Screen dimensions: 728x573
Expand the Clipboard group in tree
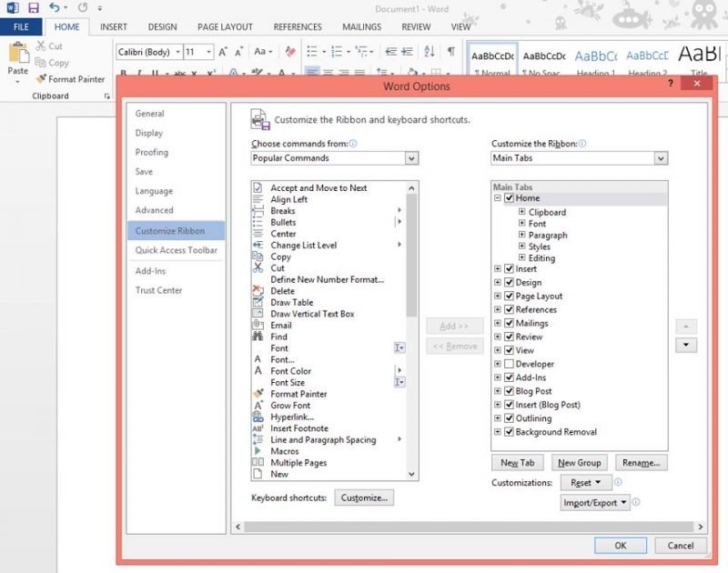coord(521,212)
